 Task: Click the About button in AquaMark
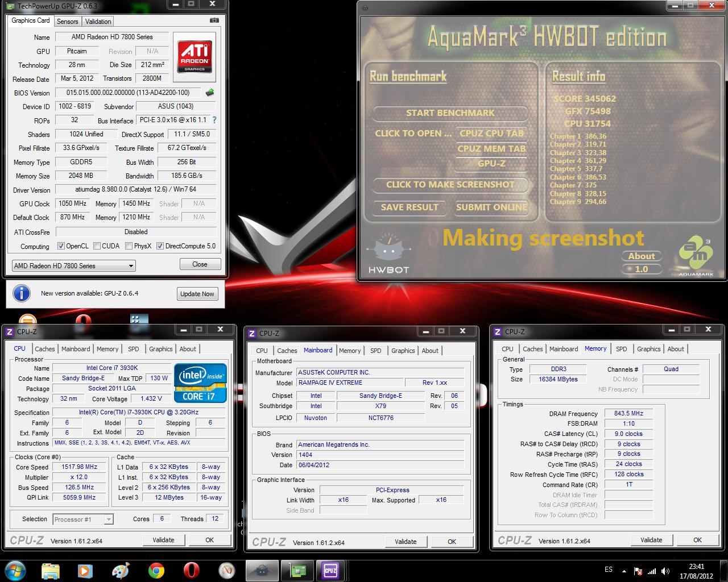coord(642,256)
